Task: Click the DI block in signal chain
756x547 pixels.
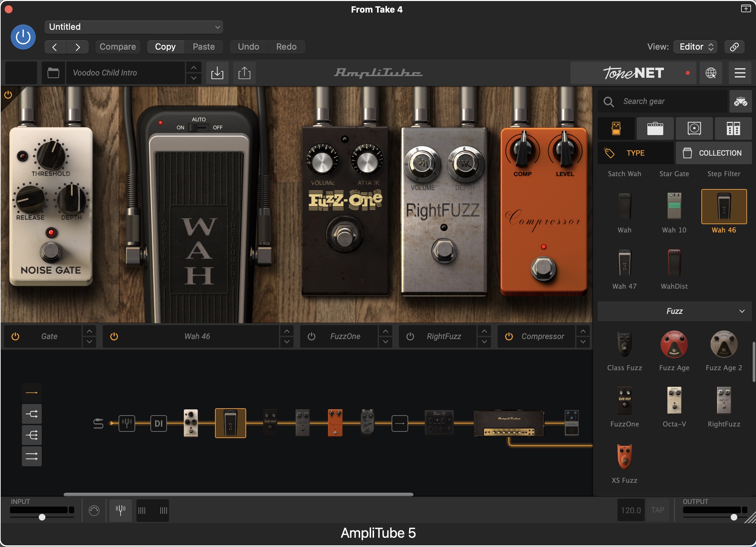Action: click(158, 423)
